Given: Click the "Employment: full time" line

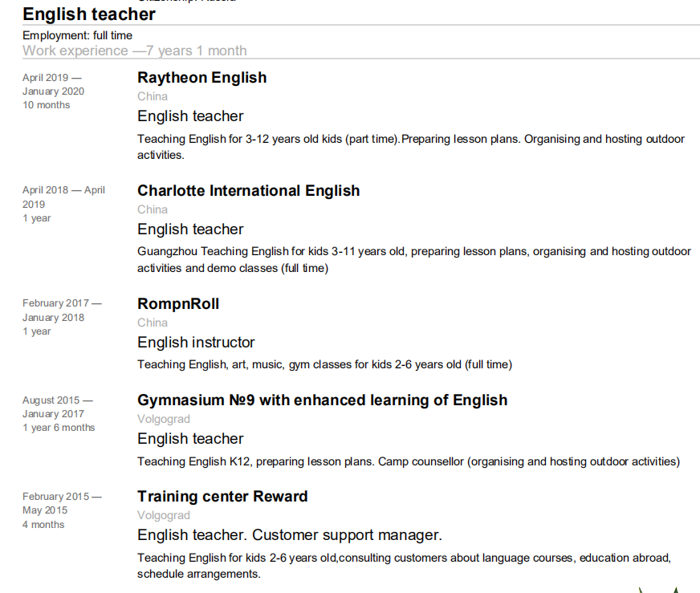Looking at the screenshot, I should click(77, 35).
